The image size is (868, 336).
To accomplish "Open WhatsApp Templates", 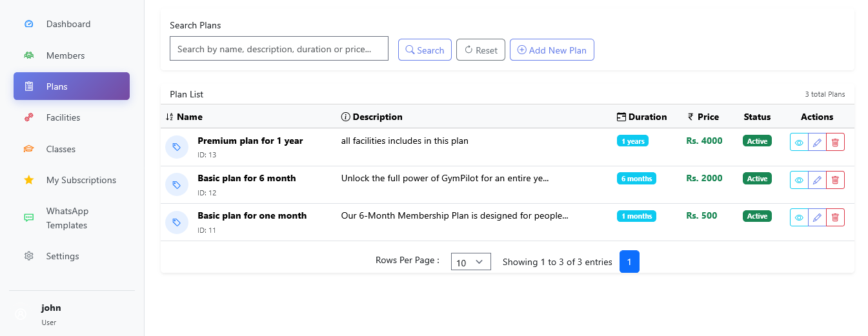I will pos(72,218).
